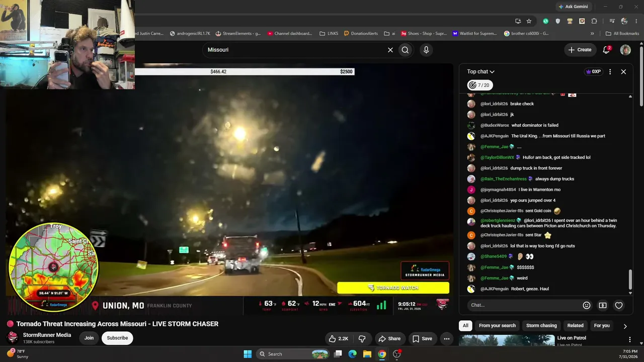Open the StormRunner Media channel name link
The width and height of the screenshot is (644, 362).
[x=47, y=335]
